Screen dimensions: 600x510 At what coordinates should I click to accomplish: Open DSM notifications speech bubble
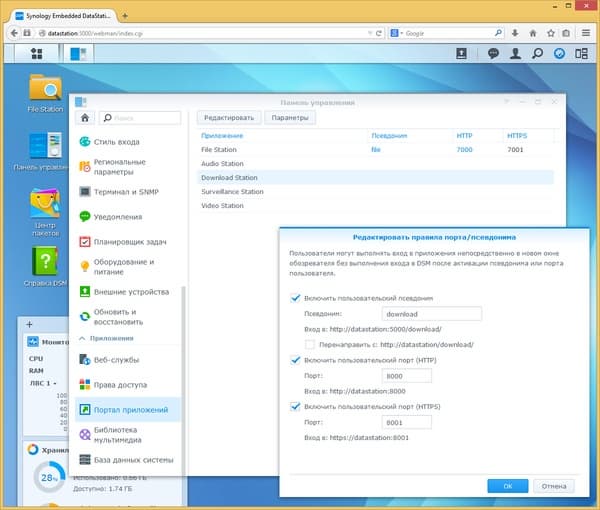[493, 54]
